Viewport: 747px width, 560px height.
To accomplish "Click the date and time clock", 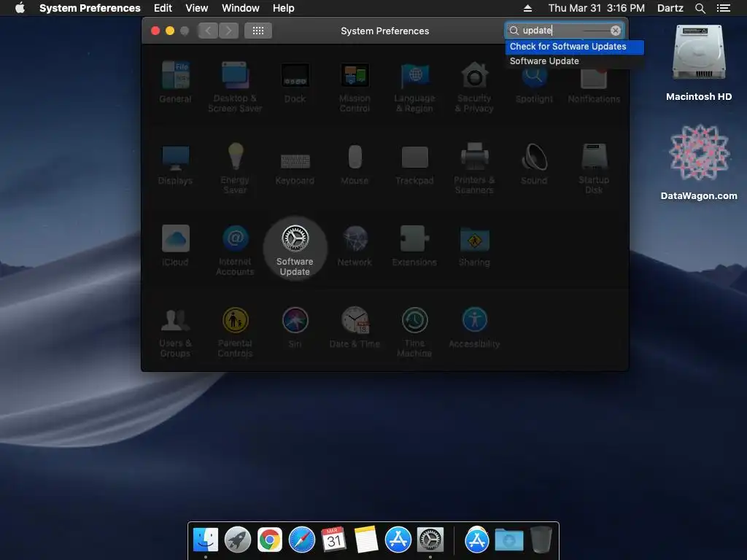I will click(x=597, y=8).
